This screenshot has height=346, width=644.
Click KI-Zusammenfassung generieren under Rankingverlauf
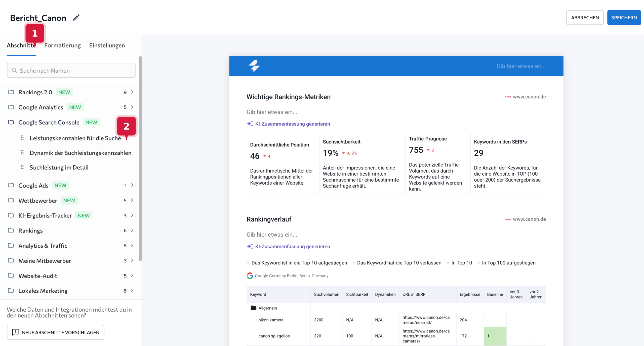(293, 246)
